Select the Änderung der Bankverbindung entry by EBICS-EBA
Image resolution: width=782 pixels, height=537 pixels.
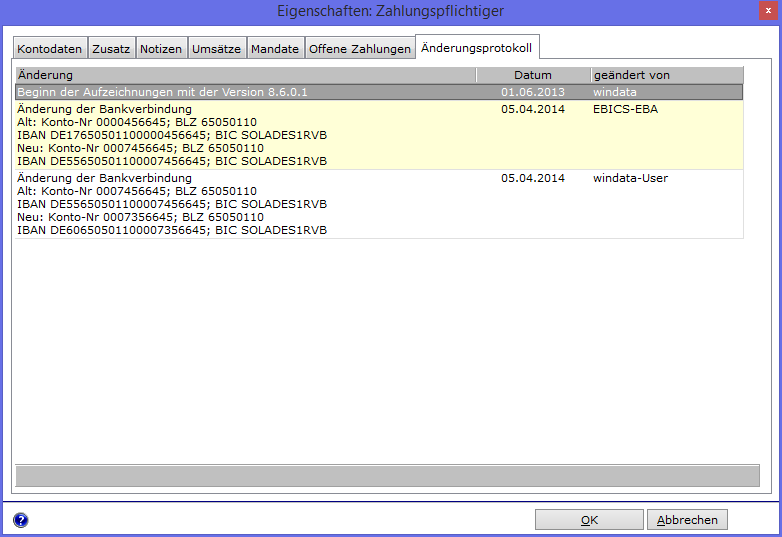coord(379,135)
